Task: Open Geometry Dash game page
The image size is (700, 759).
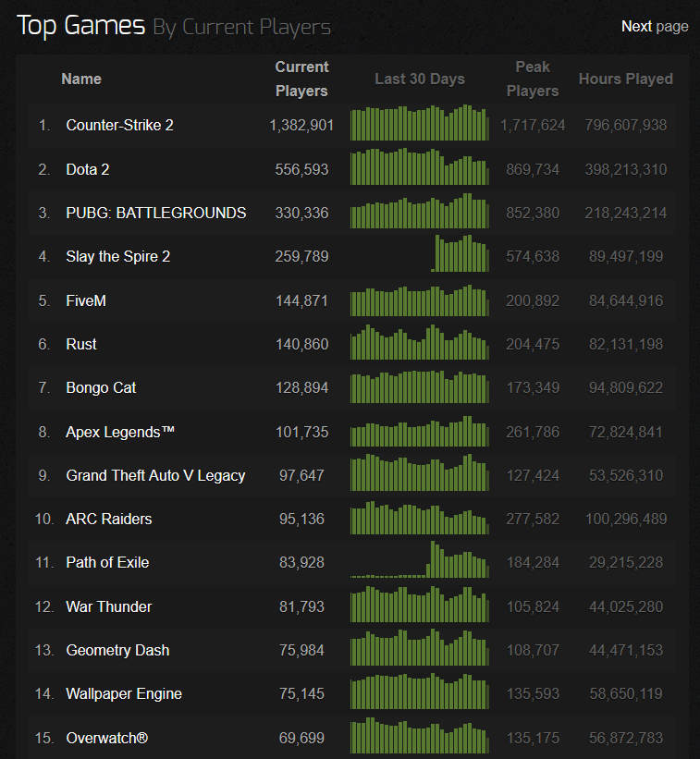Action: tap(117, 650)
